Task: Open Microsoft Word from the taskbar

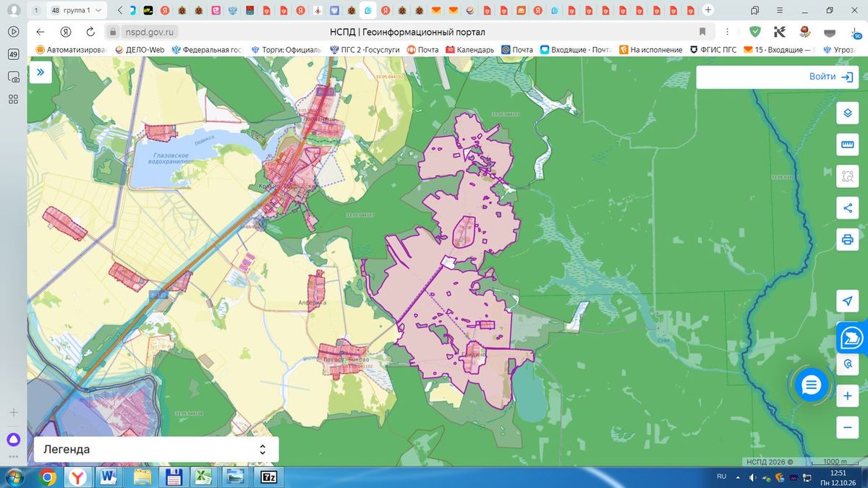Action: [x=110, y=477]
